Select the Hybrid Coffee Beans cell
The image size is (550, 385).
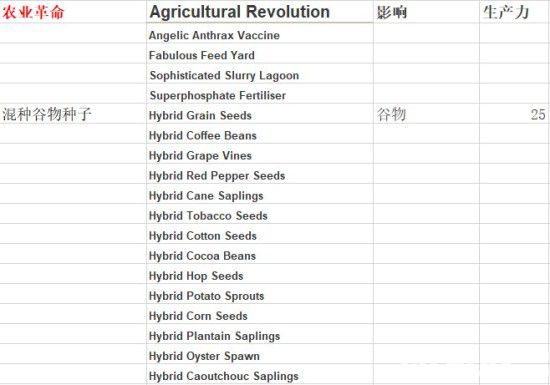pos(260,135)
